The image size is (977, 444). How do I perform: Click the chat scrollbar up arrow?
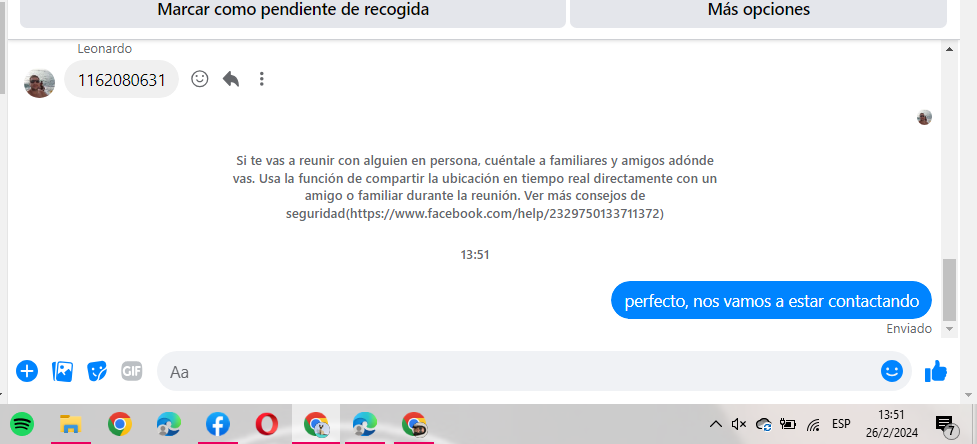pyautogui.click(x=949, y=49)
